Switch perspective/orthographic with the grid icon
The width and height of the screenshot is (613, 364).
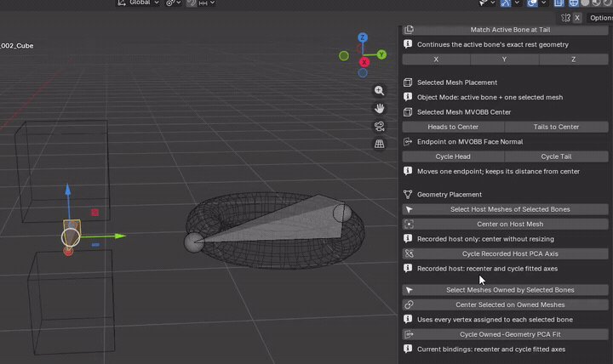[x=379, y=144]
